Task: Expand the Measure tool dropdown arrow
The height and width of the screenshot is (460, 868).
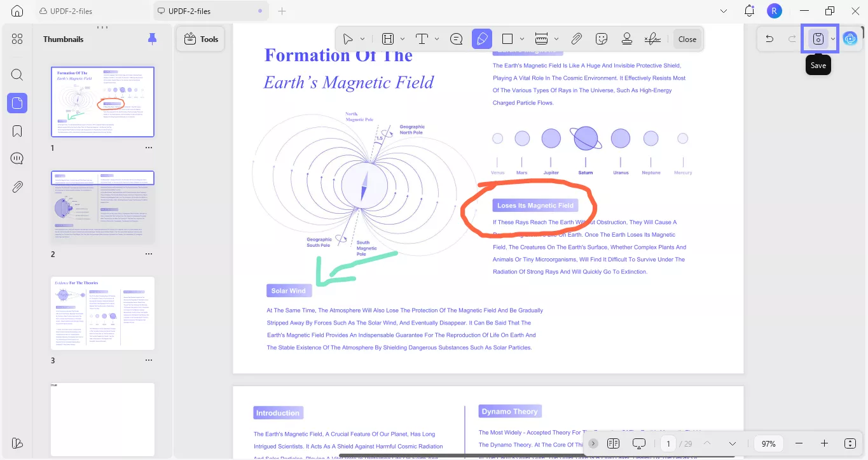Action: pyautogui.click(x=556, y=39)
